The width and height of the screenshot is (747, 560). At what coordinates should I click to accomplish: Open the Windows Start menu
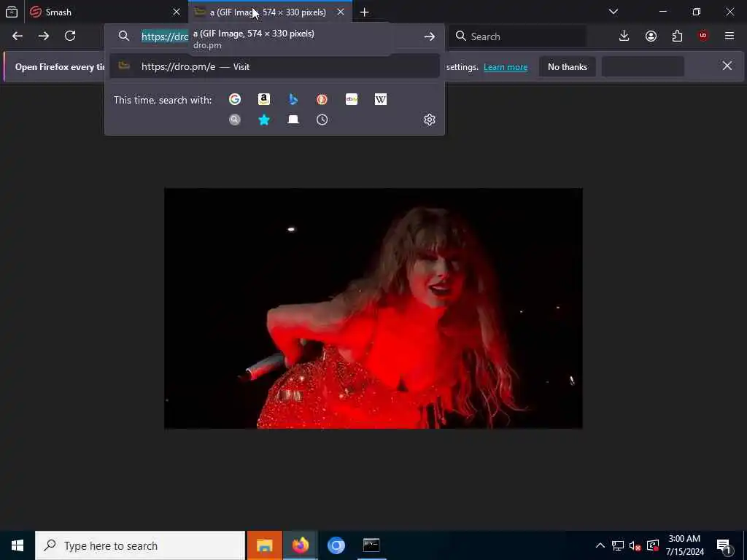pyautogui.click(x=18, y=545)
